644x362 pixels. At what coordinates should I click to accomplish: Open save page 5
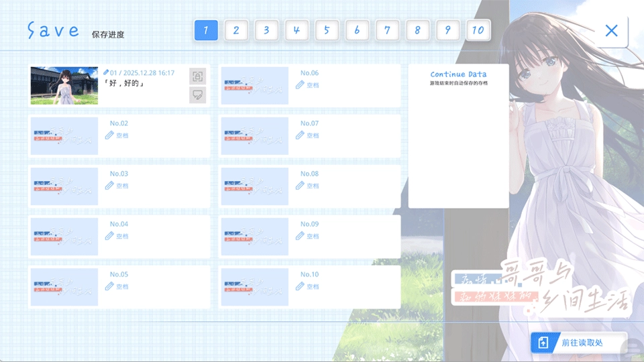[327, 30]
